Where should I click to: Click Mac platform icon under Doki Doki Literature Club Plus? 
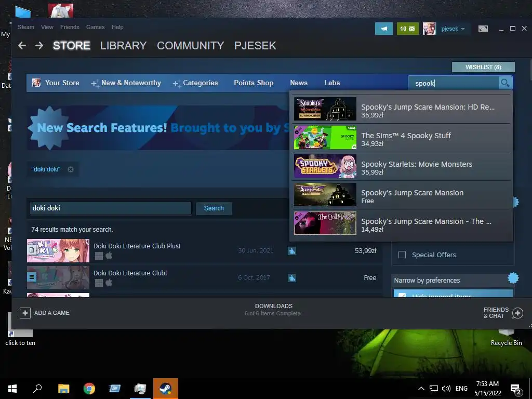pyautogui.click(x=109, y=256)
